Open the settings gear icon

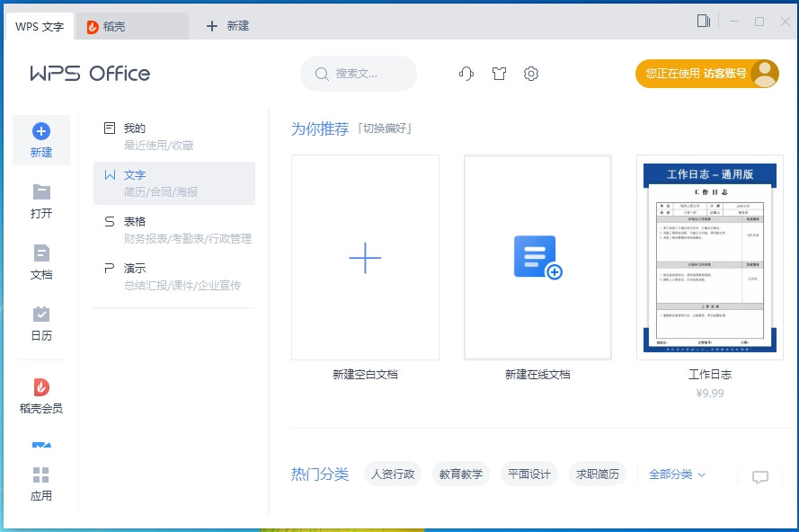(x=531, y=74)
